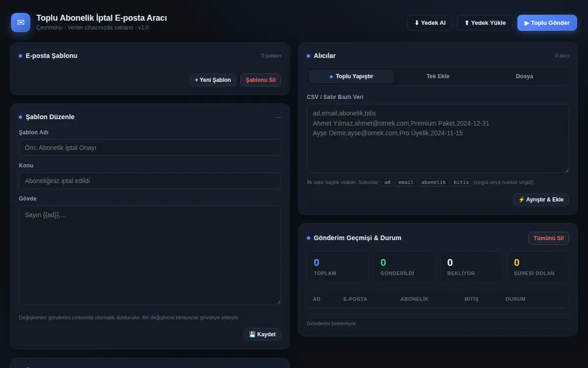This screenshot has width=588, height=368.
Task: Clear history with Tümünü Sil
Action: [x=548, y=238]
